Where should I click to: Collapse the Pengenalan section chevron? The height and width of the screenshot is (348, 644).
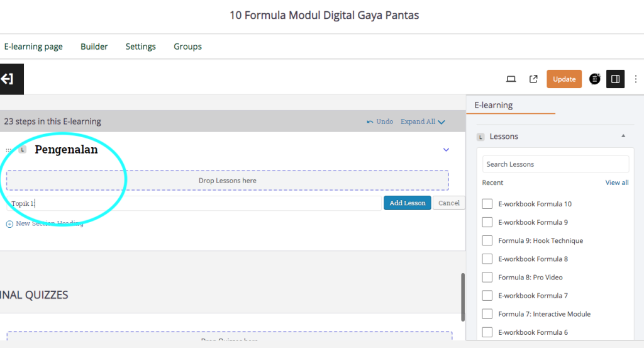(446, 150)
